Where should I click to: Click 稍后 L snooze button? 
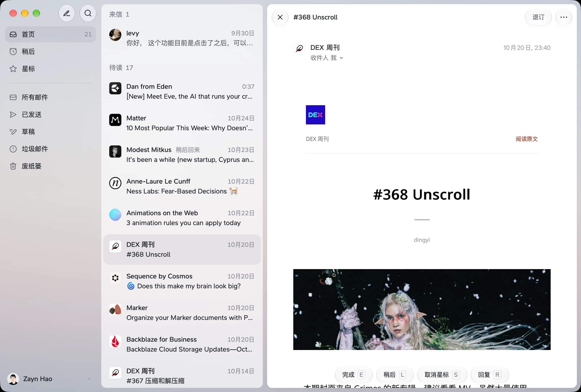[x=395, y=375]
